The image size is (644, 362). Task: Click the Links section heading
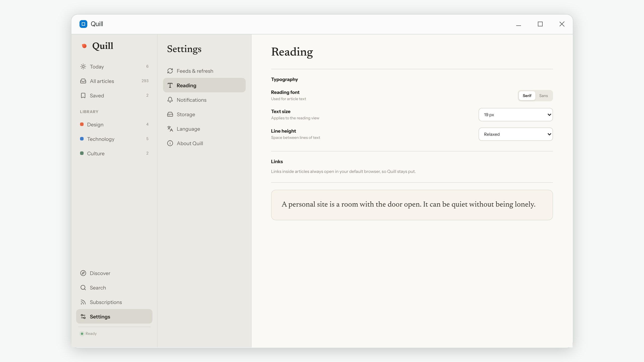pyautogui.click(x=277, y=161)
